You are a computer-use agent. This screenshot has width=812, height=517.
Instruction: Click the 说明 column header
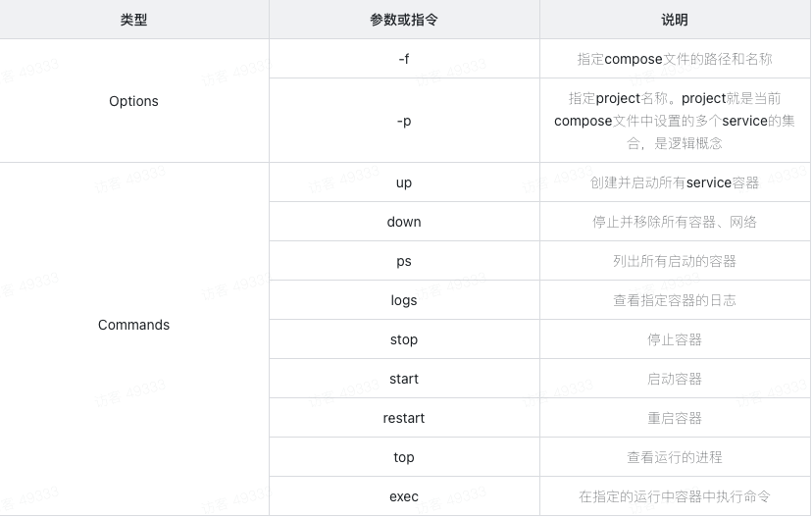tap(675, 20)
